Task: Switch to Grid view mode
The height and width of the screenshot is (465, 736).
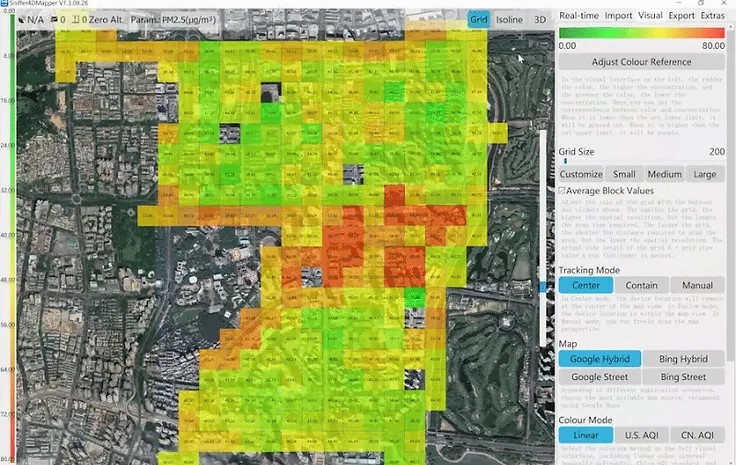Action: click(480, 19)
